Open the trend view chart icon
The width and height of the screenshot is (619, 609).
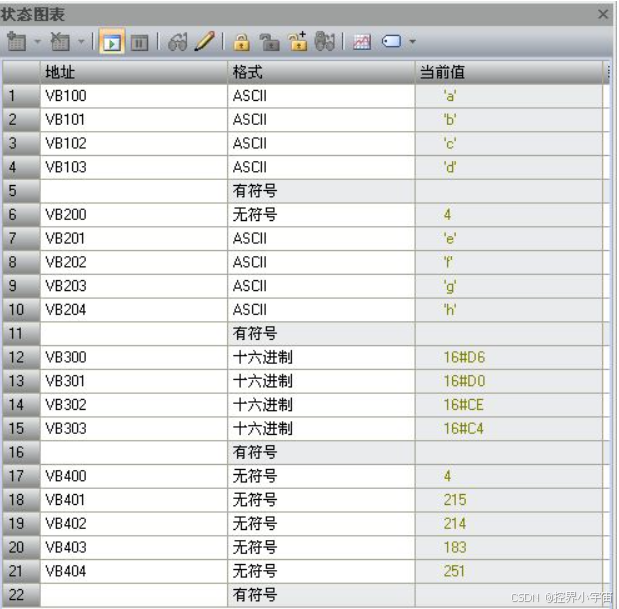(x=362, y=42)
